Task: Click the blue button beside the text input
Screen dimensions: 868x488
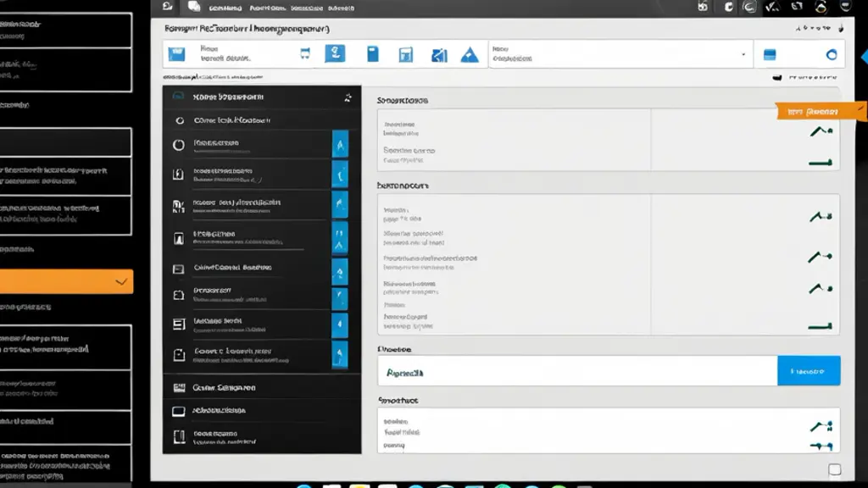Action: pos(809,371)
